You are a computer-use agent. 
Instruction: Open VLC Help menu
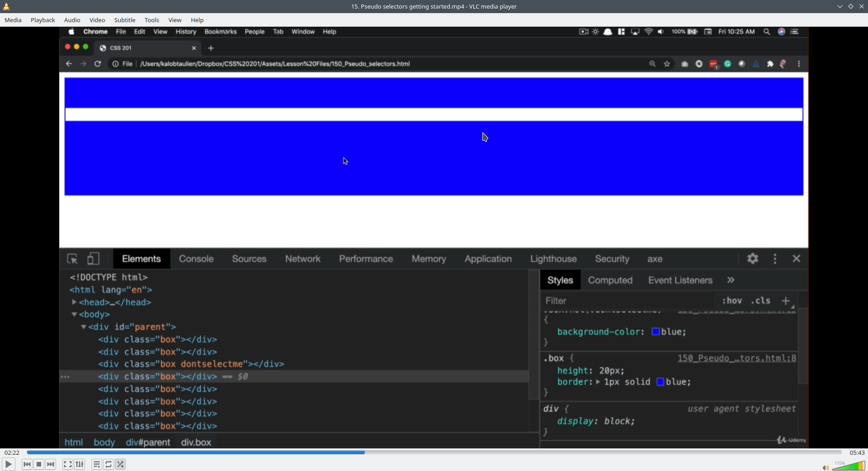click(x=197, y=20)
